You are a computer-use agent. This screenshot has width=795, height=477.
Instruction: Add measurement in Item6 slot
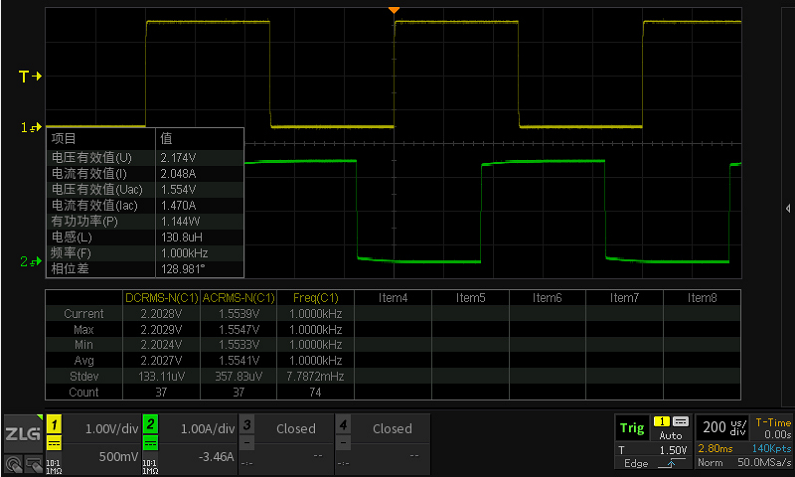pyautogui.click(x=547, y=298)
